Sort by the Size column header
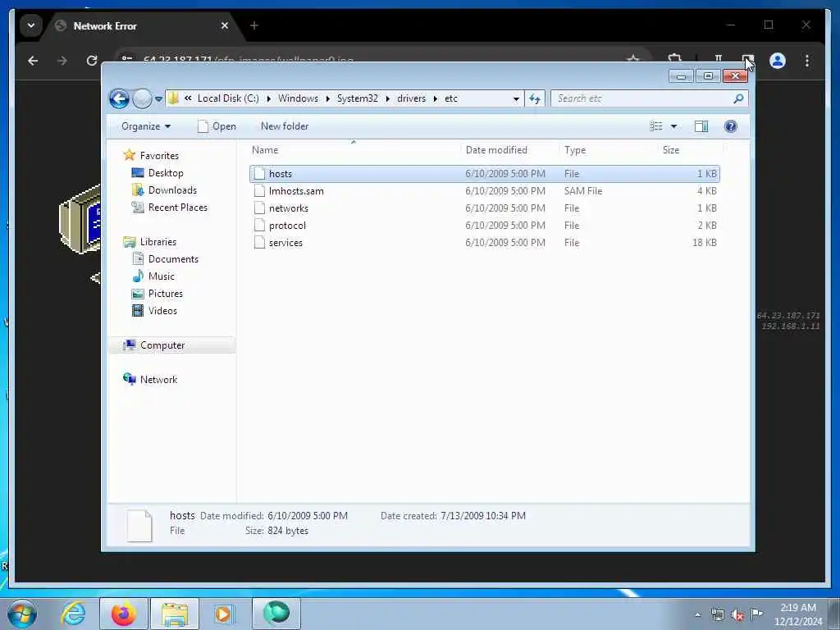 [x=690, y=151]
